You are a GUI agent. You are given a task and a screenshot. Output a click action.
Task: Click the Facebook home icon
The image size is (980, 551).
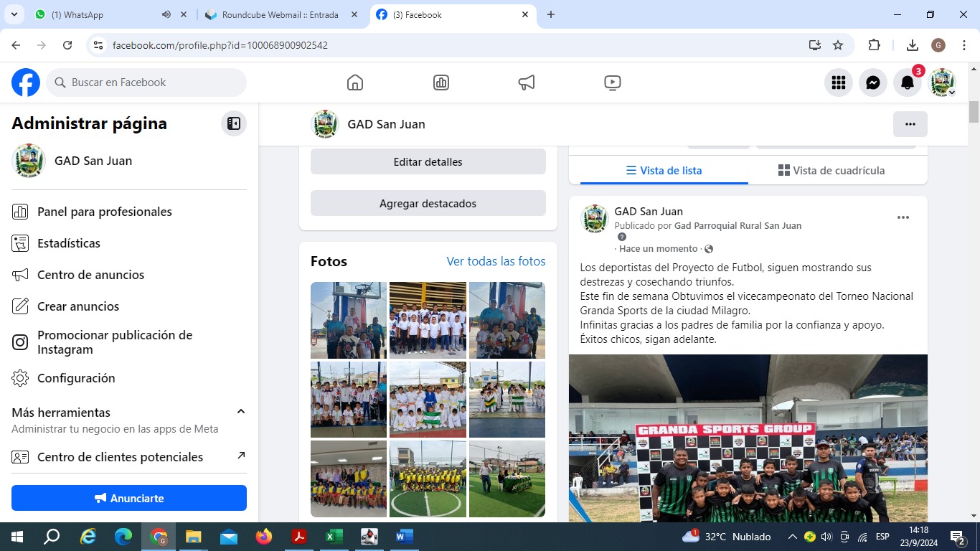(x=355, y=83)
